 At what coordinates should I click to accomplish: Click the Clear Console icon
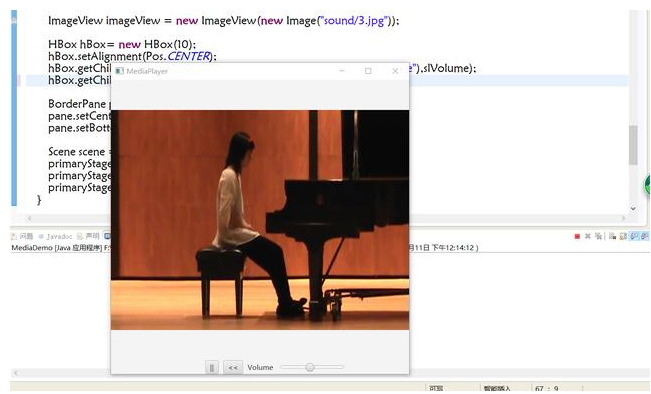(x=612, y=236)
